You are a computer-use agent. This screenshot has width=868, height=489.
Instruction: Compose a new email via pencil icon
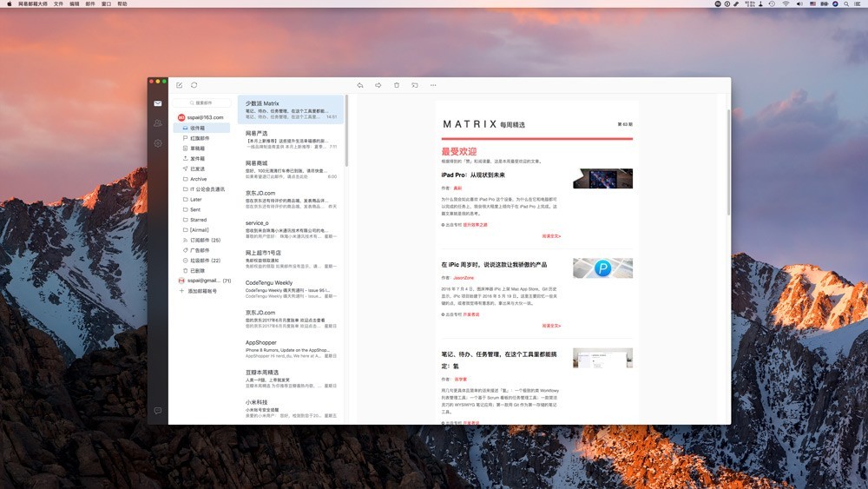(x=180, y=85)
